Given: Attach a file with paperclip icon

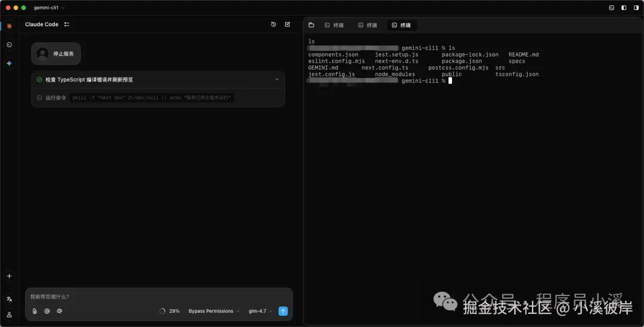Looking at the screenshot, I should click(35, 311).
